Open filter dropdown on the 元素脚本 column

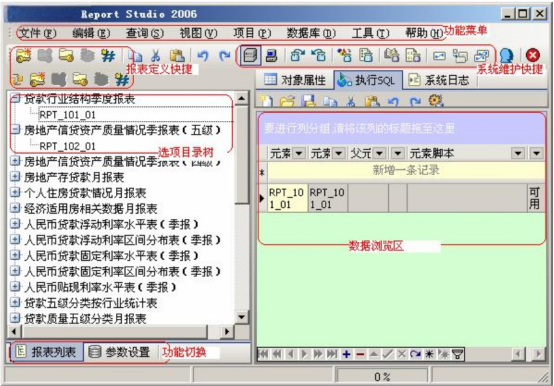tap(518, 153)
